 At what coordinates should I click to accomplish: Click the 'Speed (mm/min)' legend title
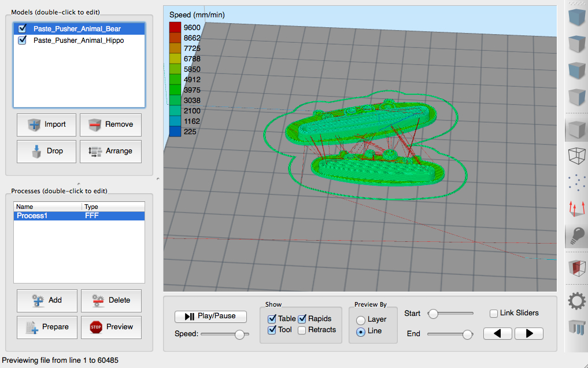[x=197, y=15]
